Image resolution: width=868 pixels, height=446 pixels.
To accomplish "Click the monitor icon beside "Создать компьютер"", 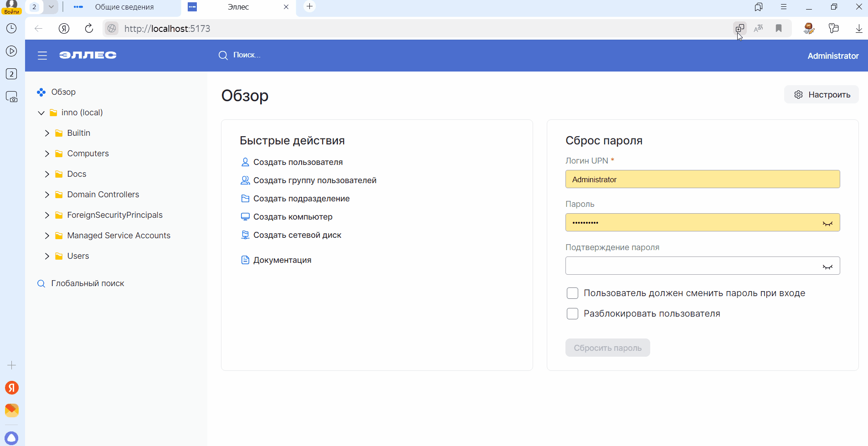I will (x=246, y=216).
